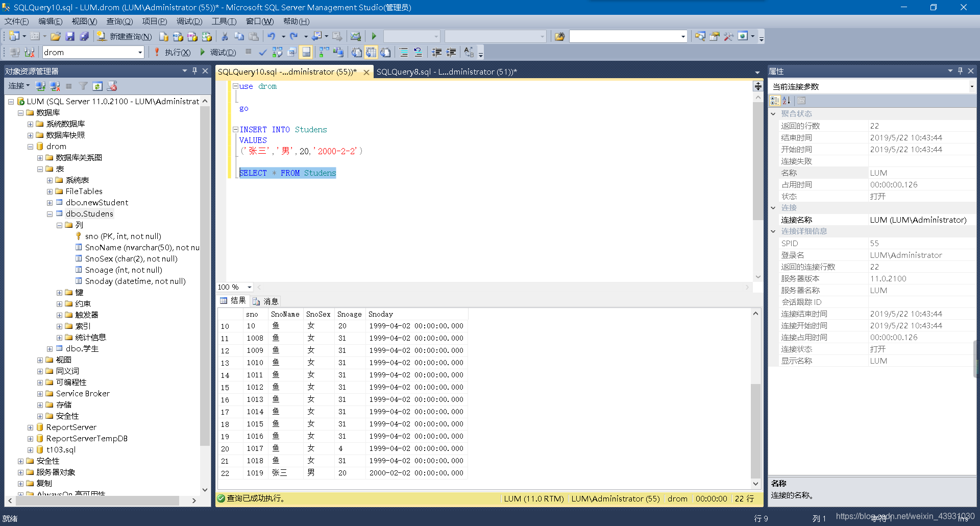Expand the Service Broker node
Viewport: 980px width, 526px height.
40,394
